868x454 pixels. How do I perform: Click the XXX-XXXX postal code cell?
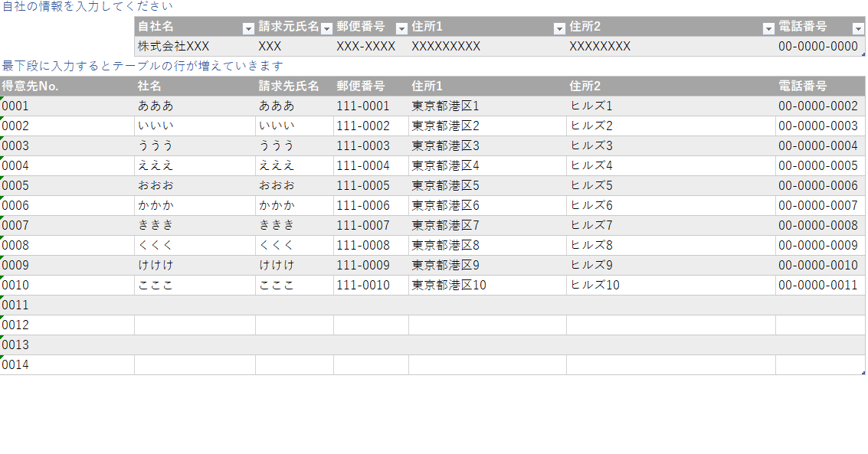[366, 46]
